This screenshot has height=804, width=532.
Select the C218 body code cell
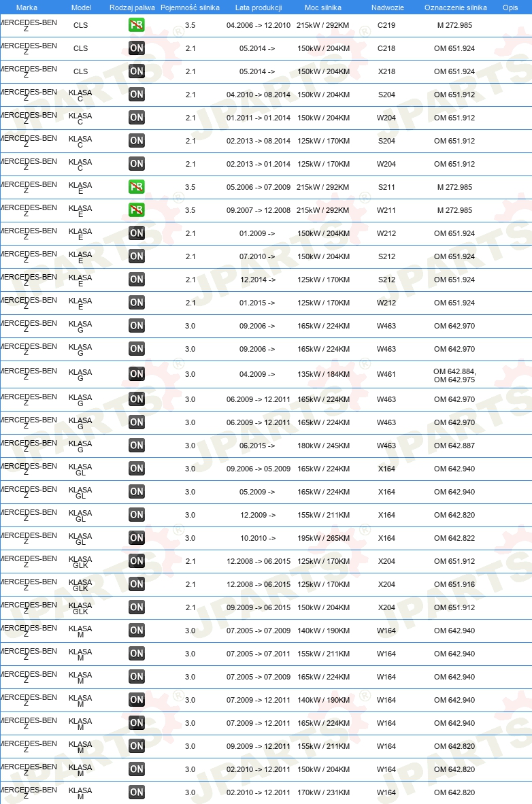pyautogui.click(x=386, y=48)
